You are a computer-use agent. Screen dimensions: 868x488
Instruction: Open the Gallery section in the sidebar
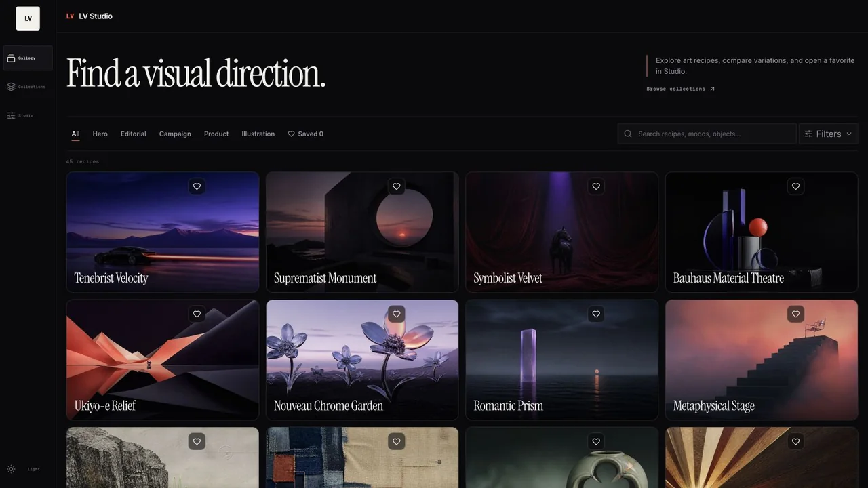(x=28, y=58)
